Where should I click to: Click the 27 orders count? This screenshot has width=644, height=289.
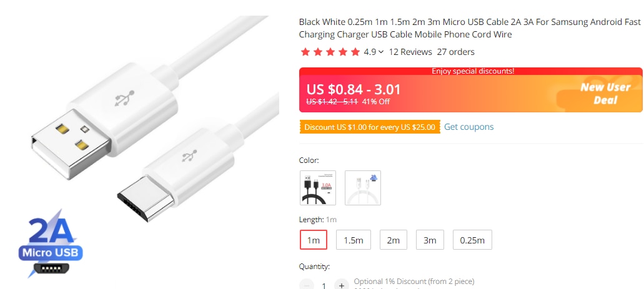tap(455, 52)
